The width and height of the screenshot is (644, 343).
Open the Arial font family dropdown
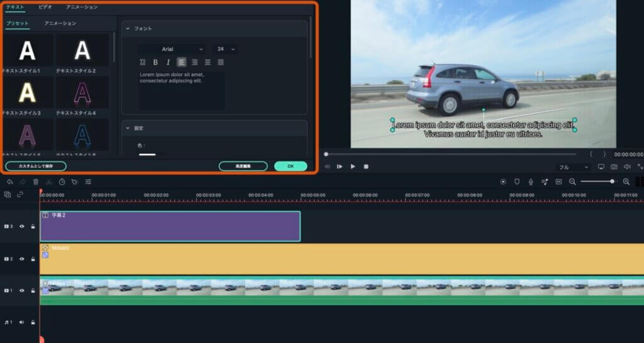[171, 49]
